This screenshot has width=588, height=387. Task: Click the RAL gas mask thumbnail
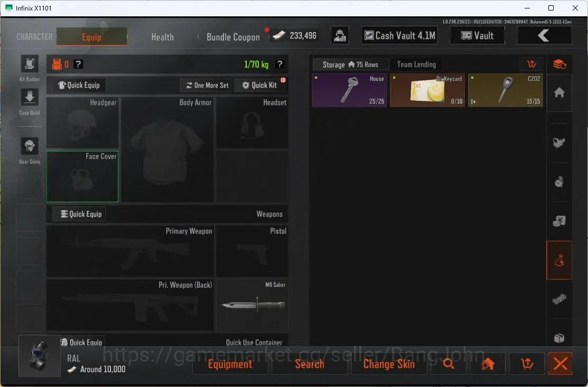pyautogui.click(x=40, y=356)
